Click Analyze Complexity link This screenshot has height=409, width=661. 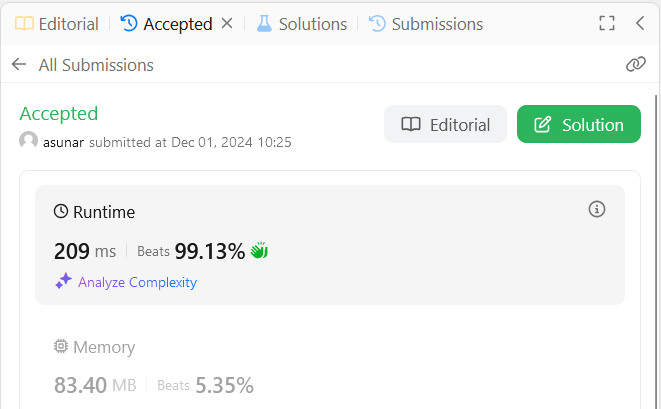coord(137,282)
